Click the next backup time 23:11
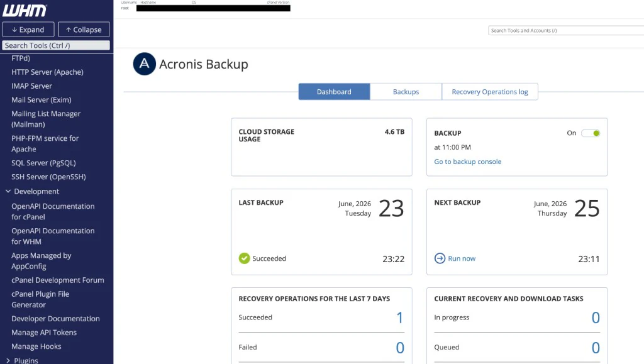The image size is (644, 364). [589, 259]
